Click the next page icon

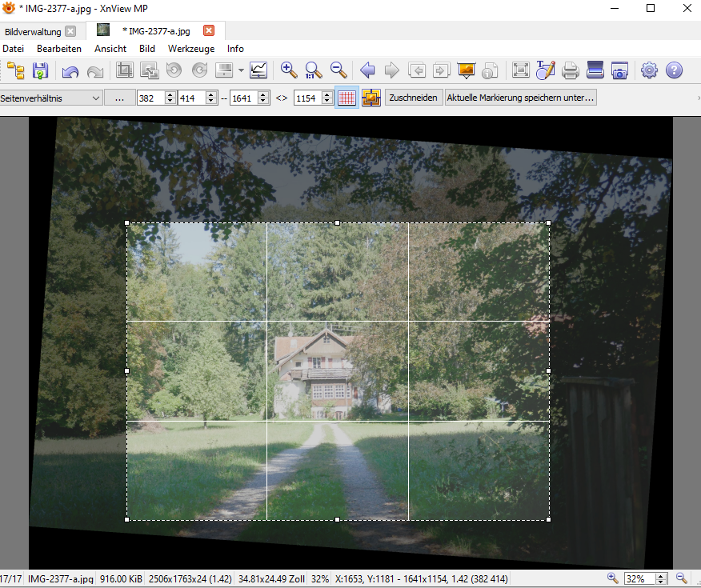(441, 70)
